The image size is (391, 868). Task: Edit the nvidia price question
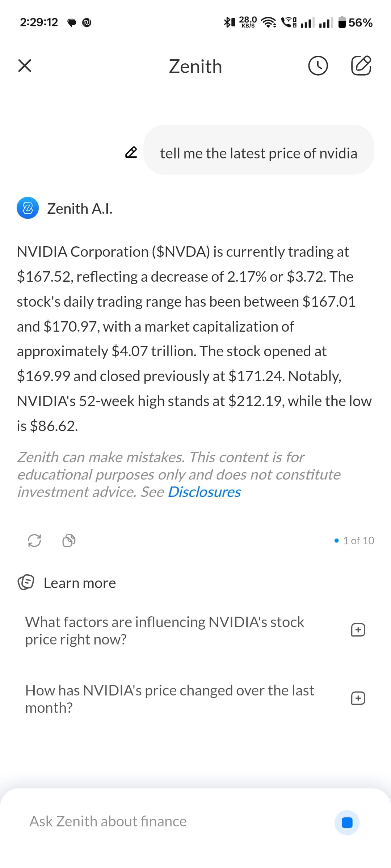[131, 153]
